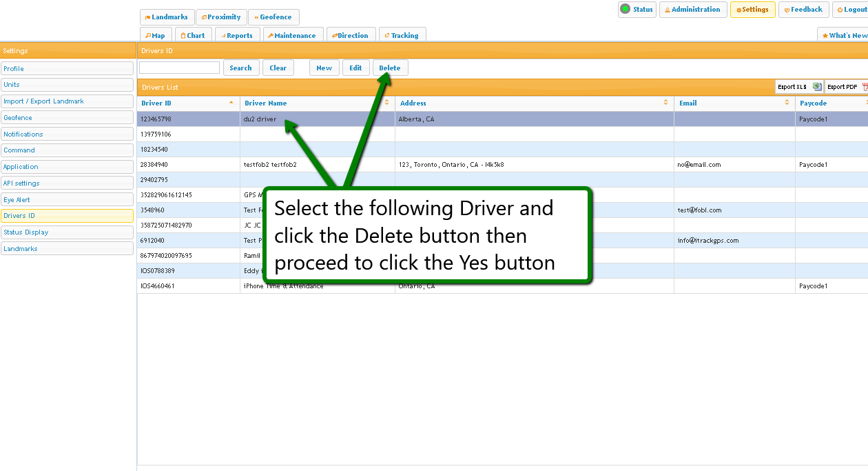Click the Edit button
The image size is (868, 471).
click(355, 68)
